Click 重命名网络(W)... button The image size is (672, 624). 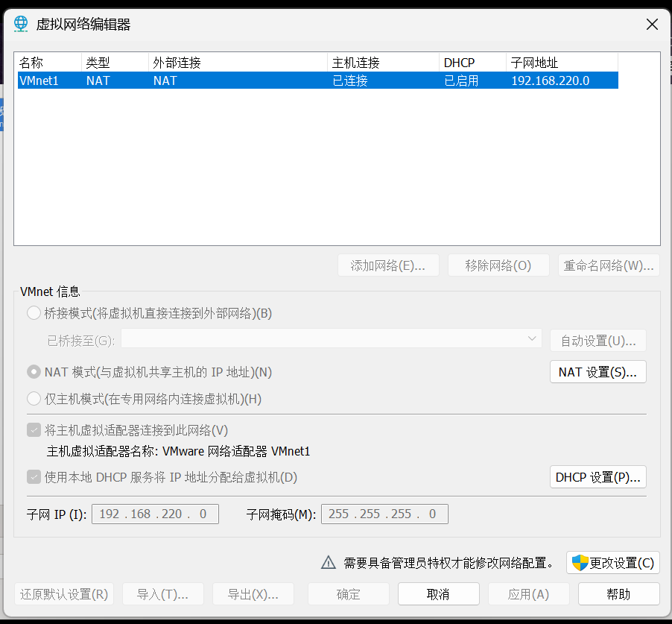609,265
